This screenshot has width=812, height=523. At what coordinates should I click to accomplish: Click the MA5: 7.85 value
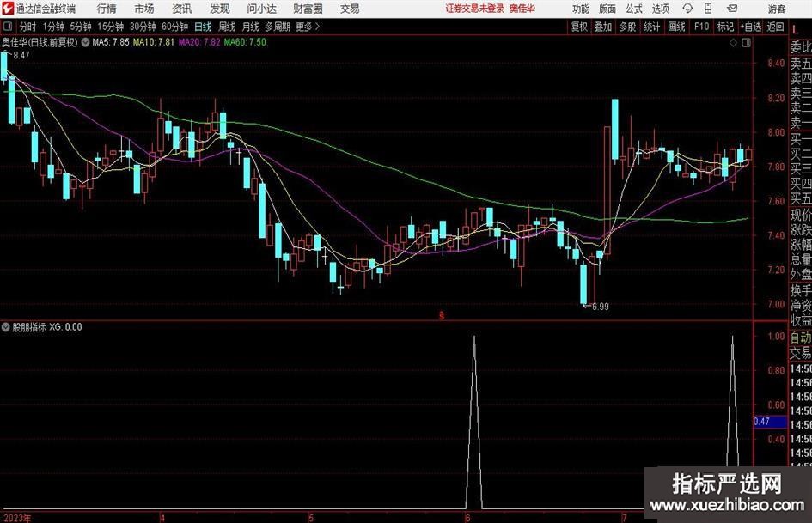coord(110,42)
